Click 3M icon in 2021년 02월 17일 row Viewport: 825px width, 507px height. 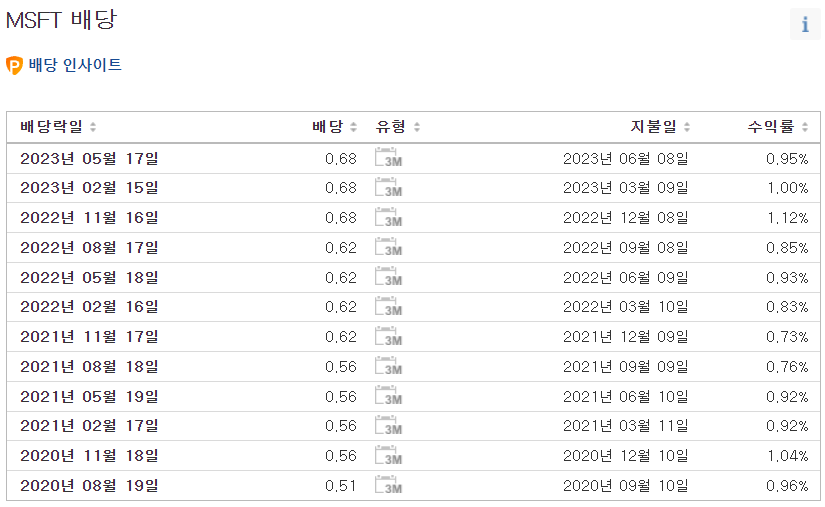click(x=388, y=425)
